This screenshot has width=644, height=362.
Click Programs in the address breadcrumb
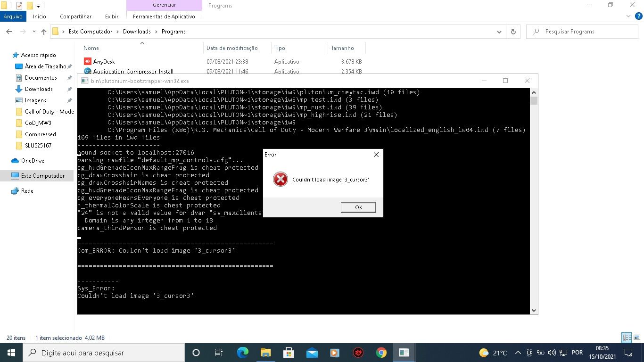pos(173,32)
